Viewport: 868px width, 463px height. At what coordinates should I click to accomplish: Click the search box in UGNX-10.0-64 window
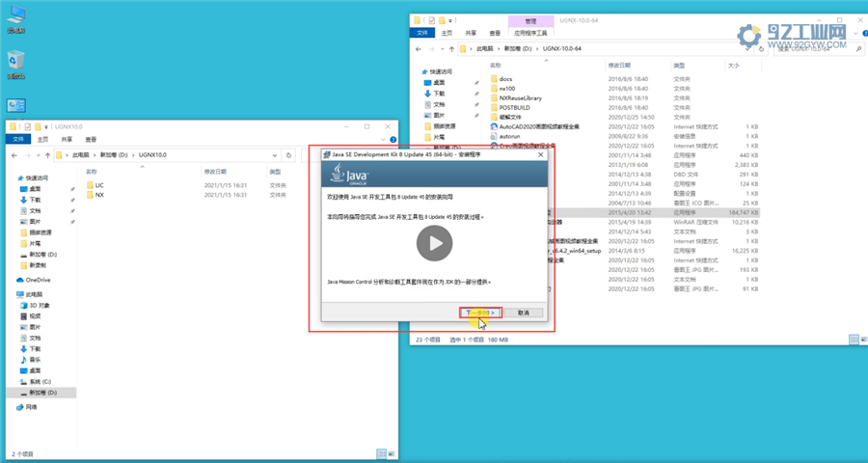[x=818, y=49]
